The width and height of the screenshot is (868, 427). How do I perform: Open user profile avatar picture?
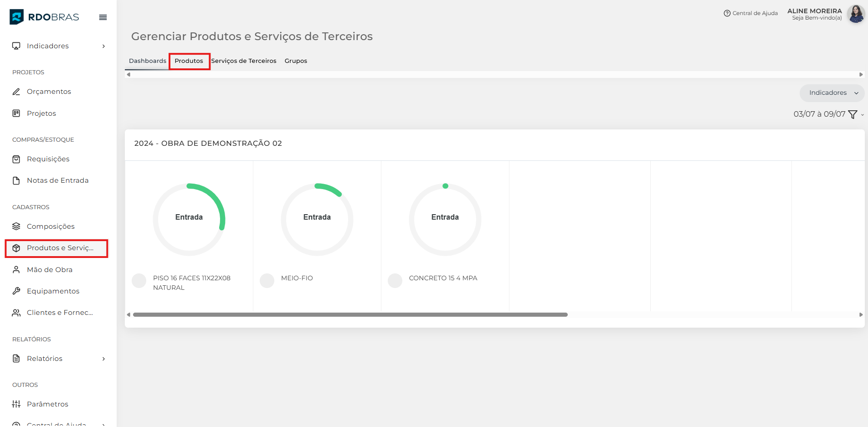tap(856, 14)
